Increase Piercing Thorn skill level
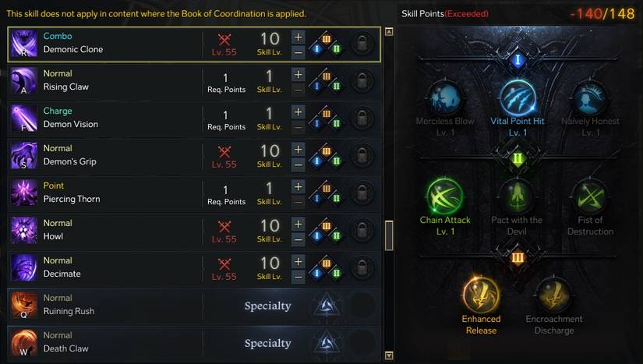 298,186
